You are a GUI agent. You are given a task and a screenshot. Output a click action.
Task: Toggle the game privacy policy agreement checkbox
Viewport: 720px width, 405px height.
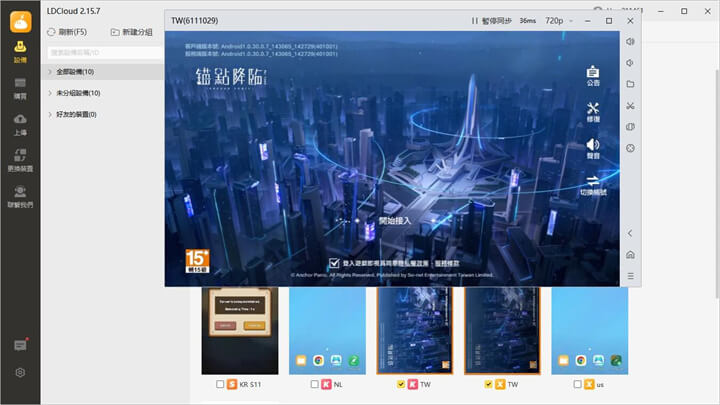pyautogui.click(x=334, y=263)
